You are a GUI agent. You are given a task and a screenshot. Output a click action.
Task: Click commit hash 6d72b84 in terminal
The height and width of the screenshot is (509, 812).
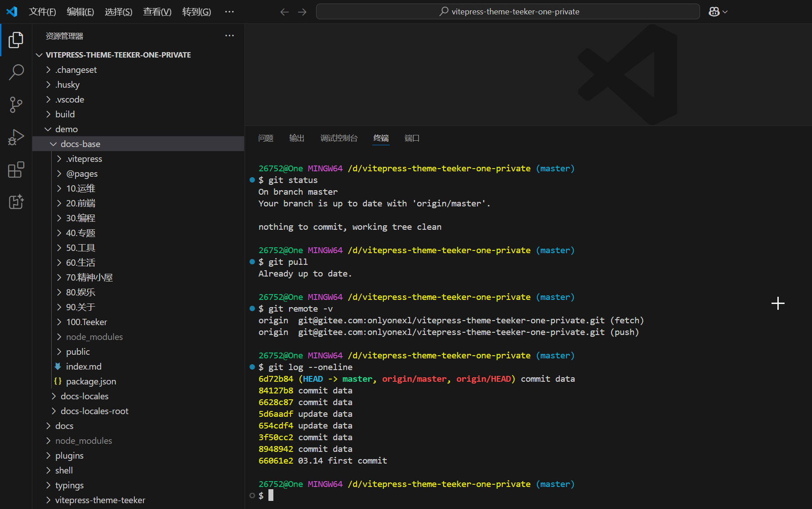[x=276, y=379]
